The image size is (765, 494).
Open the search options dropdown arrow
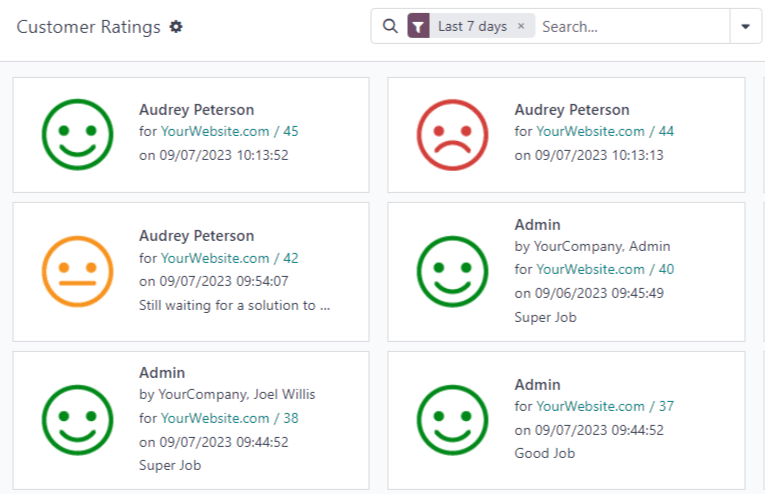(x=745, y=27)
